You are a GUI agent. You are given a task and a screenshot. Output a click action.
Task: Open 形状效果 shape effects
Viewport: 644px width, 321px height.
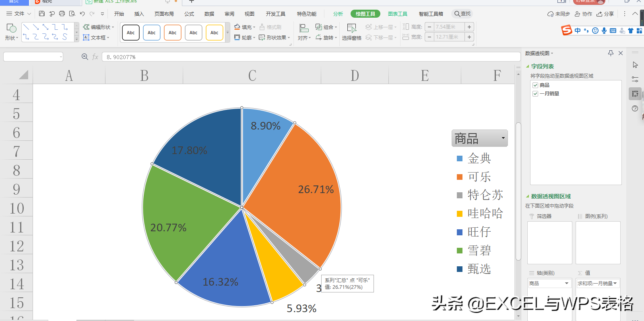pos(274,37)
